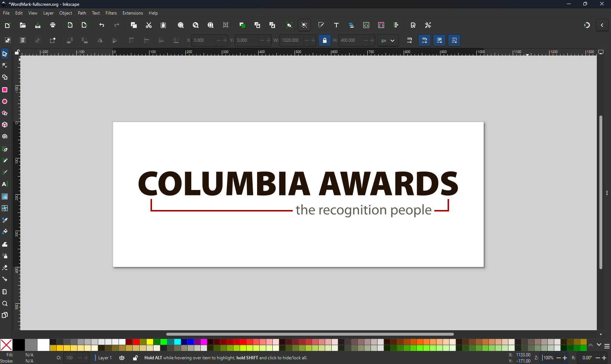Image resolution: width=611 pixels, height=364 pixels.
Task: Select the Pen (Bezier) tool
Action: pyautogui.click(x=5, y=149)
